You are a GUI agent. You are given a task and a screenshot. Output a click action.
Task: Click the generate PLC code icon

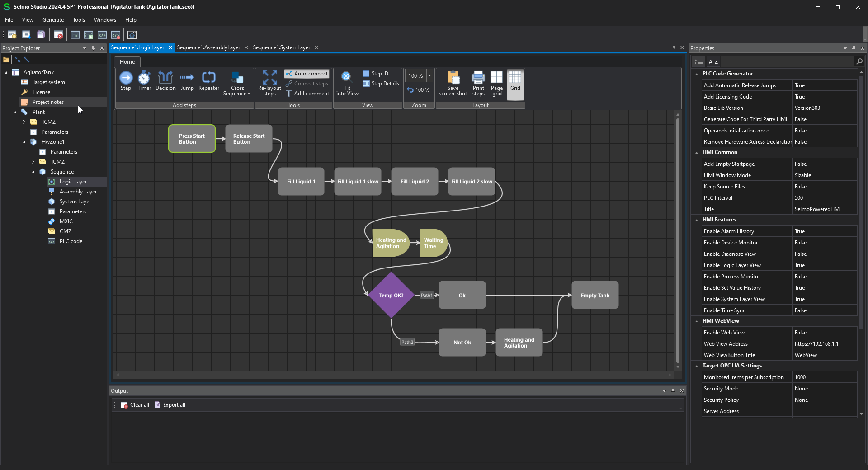click(102, 35)
